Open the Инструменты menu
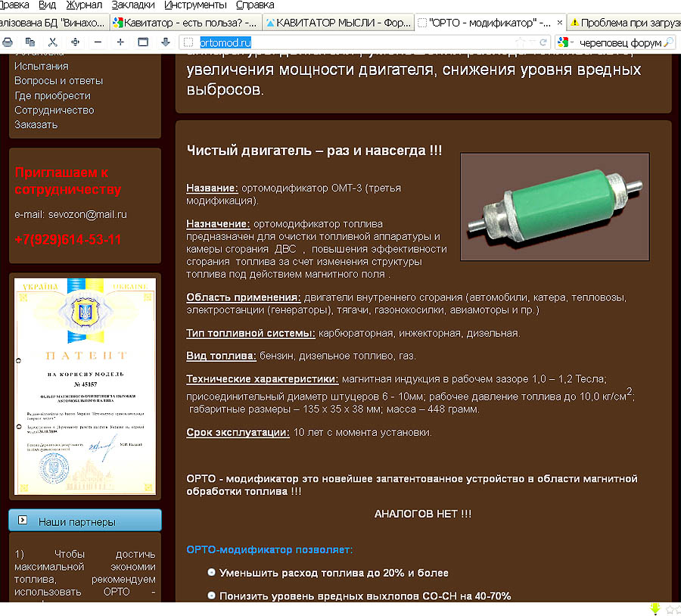Screen dimensions: 681x616 195,5
